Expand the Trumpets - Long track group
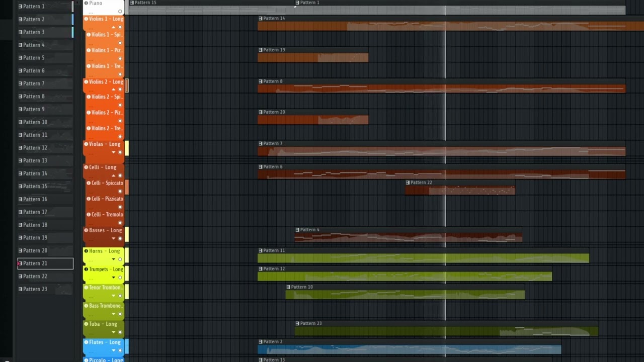This screenshot has height=362, width=644. point(113,277)
